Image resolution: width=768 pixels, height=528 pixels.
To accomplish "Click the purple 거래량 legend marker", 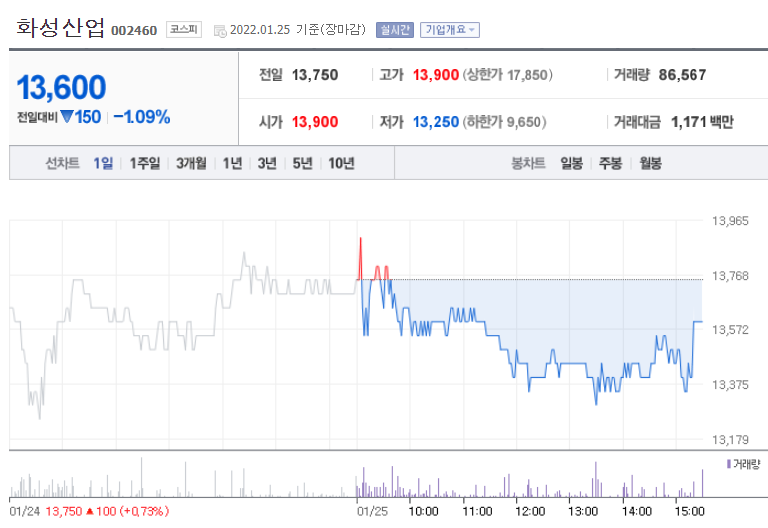I will 729,463.
